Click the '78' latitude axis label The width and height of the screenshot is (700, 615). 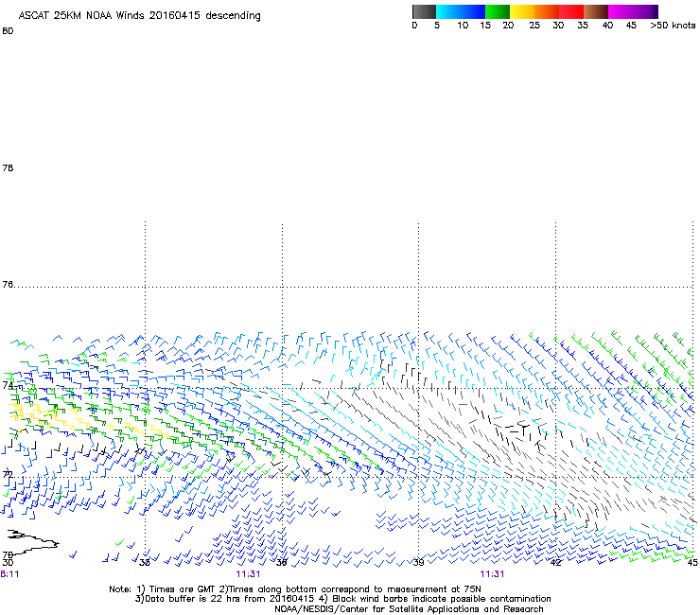(x=8, y=167)
